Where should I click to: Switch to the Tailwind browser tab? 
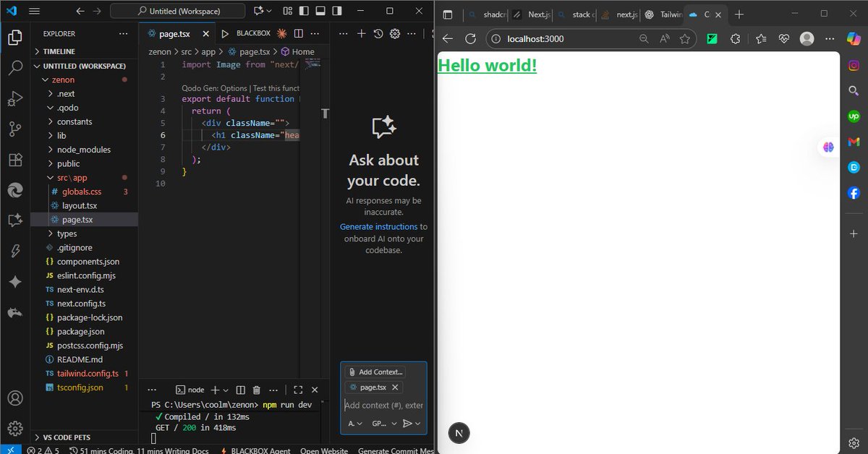tap(663, 14)
